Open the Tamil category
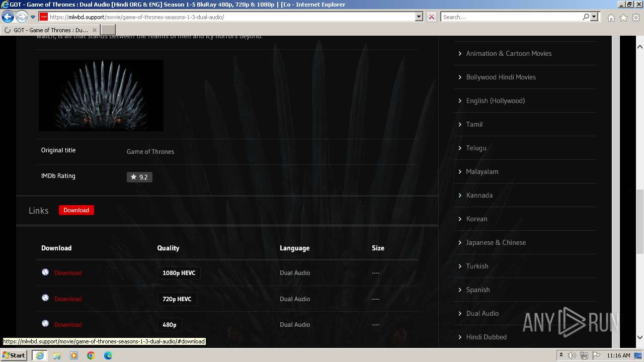Viewport: 644px width, 362px height. click(x=474, y=124)
